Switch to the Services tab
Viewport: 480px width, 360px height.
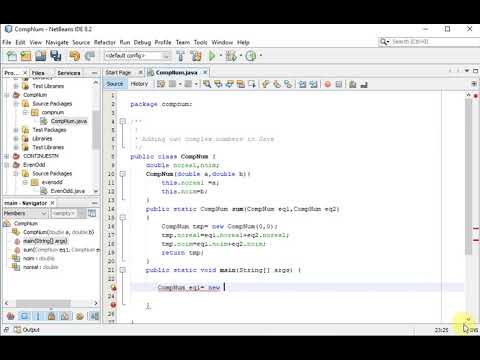tap(69, 73)
